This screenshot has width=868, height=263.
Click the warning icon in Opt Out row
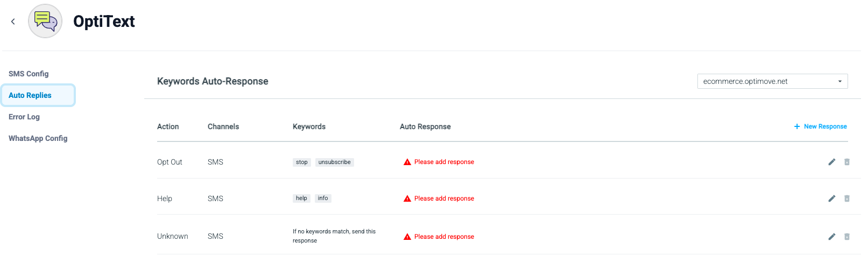pos(407,162)
